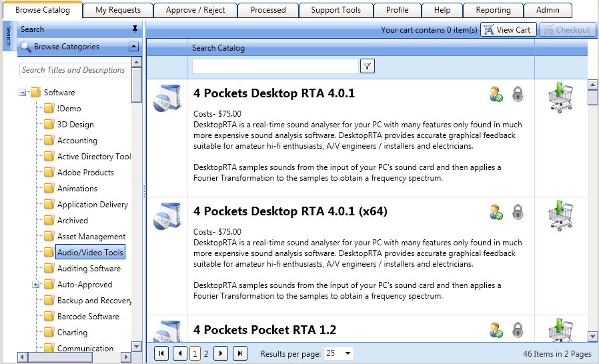
Task: Expand the Auto-Approved category node
Action: point(35,285)
